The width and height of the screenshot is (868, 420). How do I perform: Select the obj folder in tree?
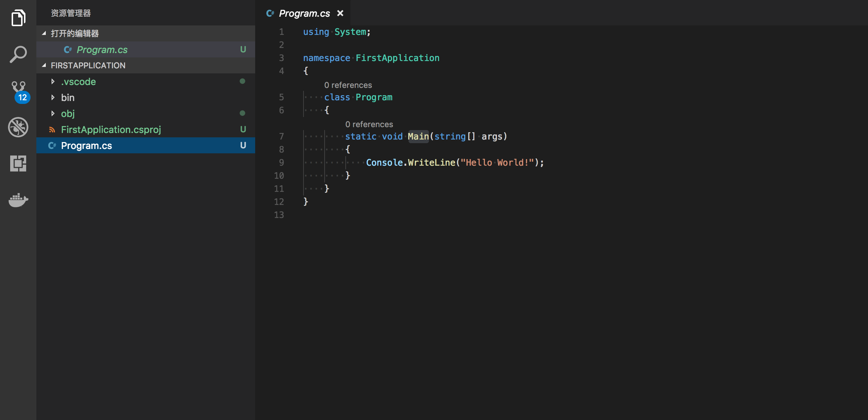146,113
